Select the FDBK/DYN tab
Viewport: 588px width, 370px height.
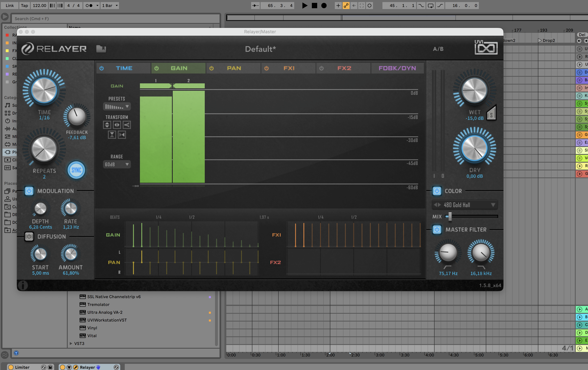397,68
